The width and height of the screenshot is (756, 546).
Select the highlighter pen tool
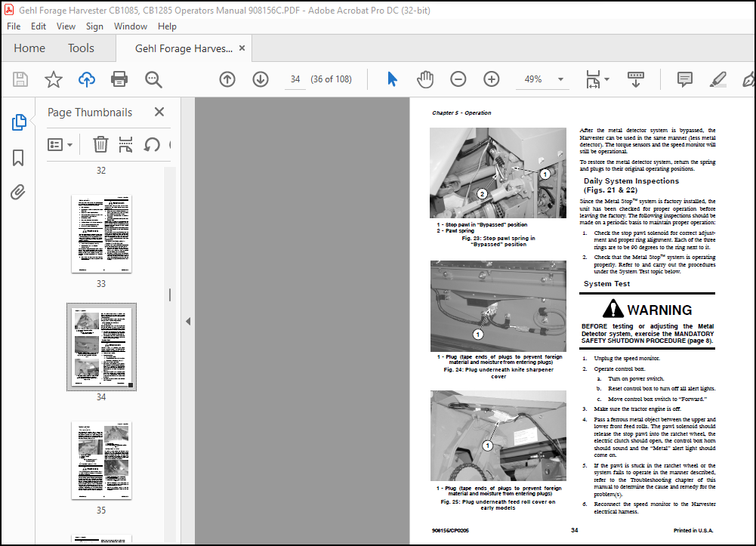point(718,79)
